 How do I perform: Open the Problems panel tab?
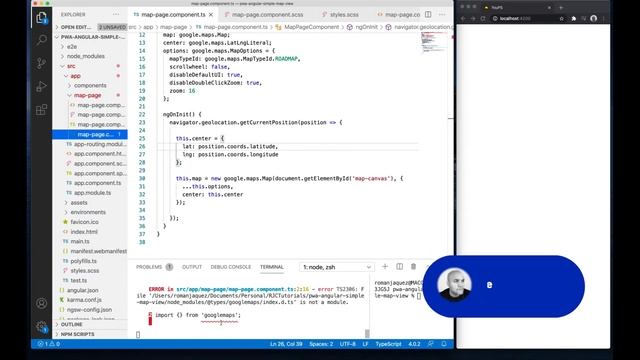(x=154, y=267)
